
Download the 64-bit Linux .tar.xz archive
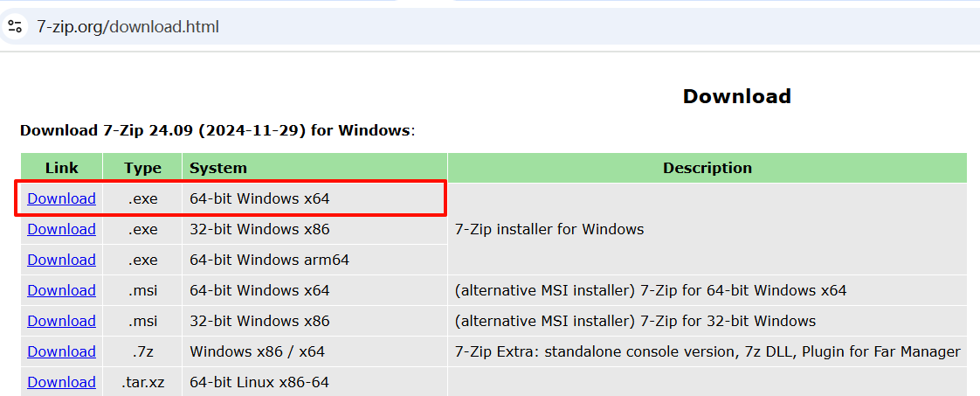[61, 382]
